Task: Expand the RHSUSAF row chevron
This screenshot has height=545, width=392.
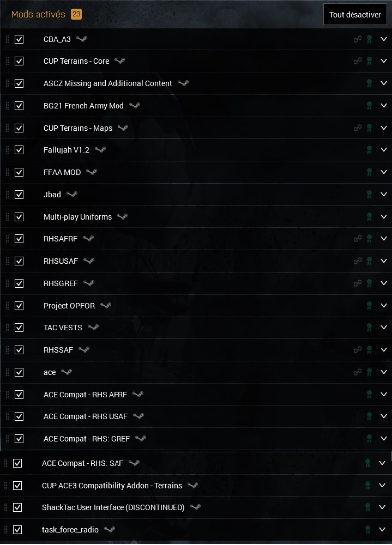Action: (383, 261)
